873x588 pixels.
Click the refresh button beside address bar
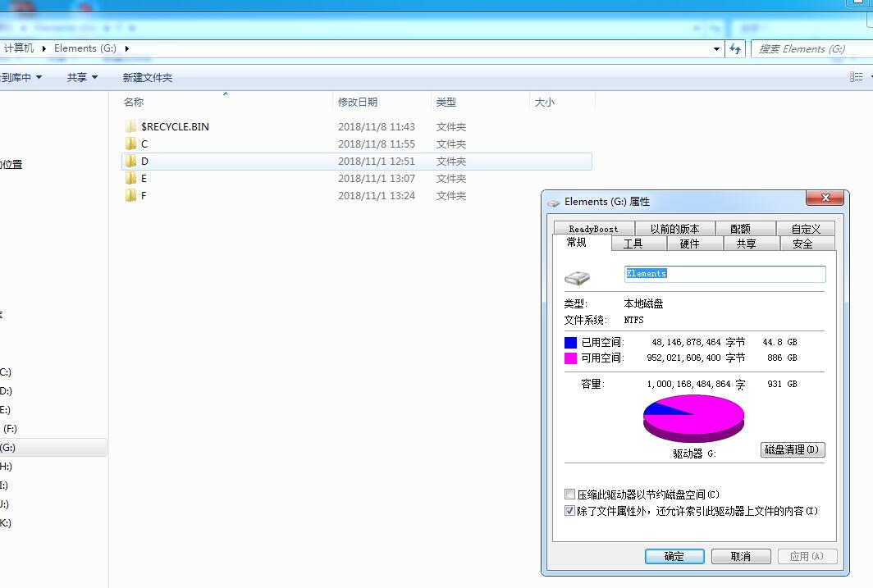click(735, 49)
